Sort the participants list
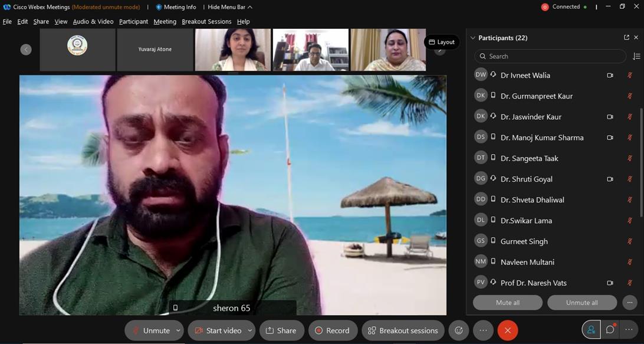Viewport: 644px width, 344px height. 636,57
